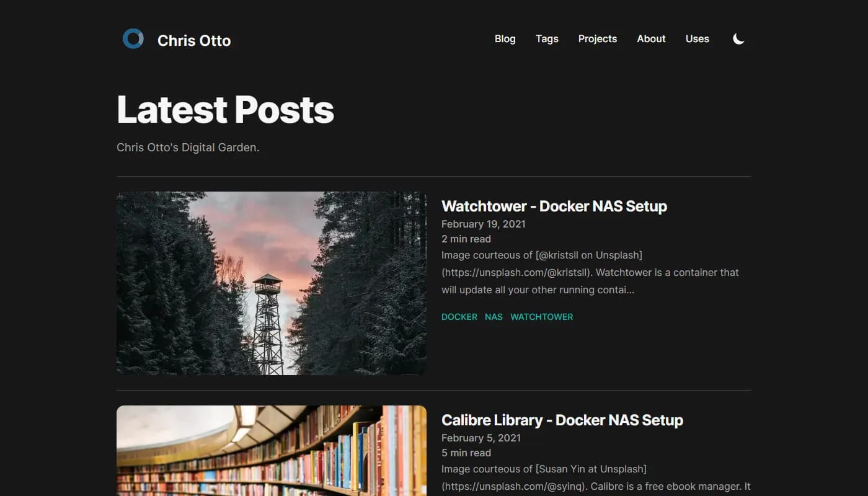The image size is (868, 496).
Task: Go to the Blog page
Action: (x=505, y=38)
